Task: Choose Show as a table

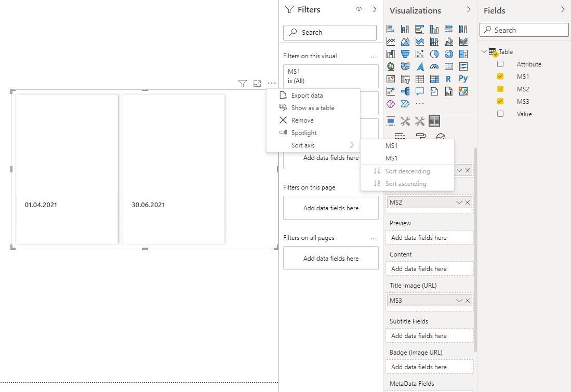Action: pyautogui.click(x=313, y=108)
